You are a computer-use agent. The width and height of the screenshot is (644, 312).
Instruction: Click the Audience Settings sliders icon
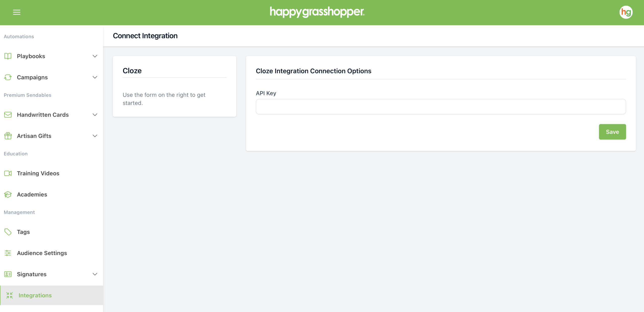pyautogui.click(x=8, y=253)
